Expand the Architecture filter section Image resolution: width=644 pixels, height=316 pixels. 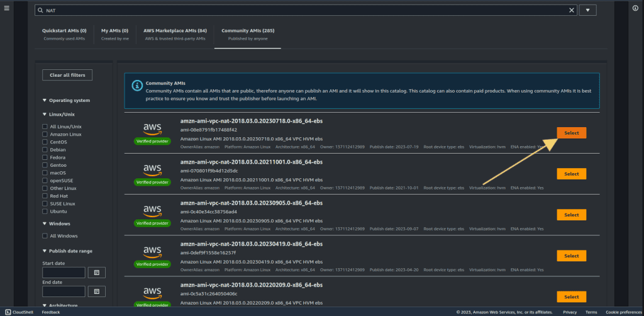click(60, 305)
